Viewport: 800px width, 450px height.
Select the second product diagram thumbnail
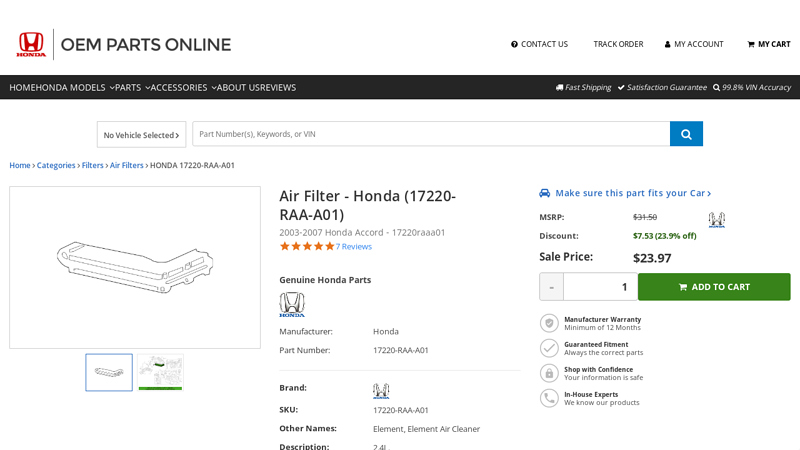tap(160, 372)
